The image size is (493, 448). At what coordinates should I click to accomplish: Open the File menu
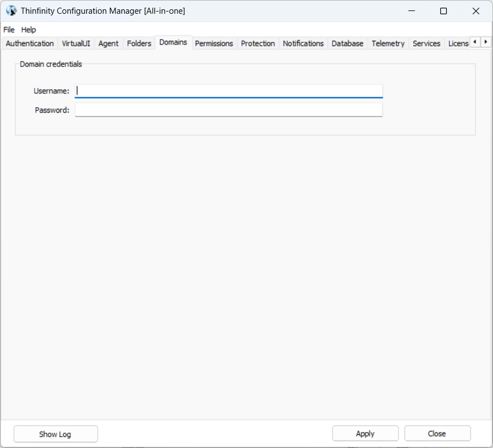point(9,30)
